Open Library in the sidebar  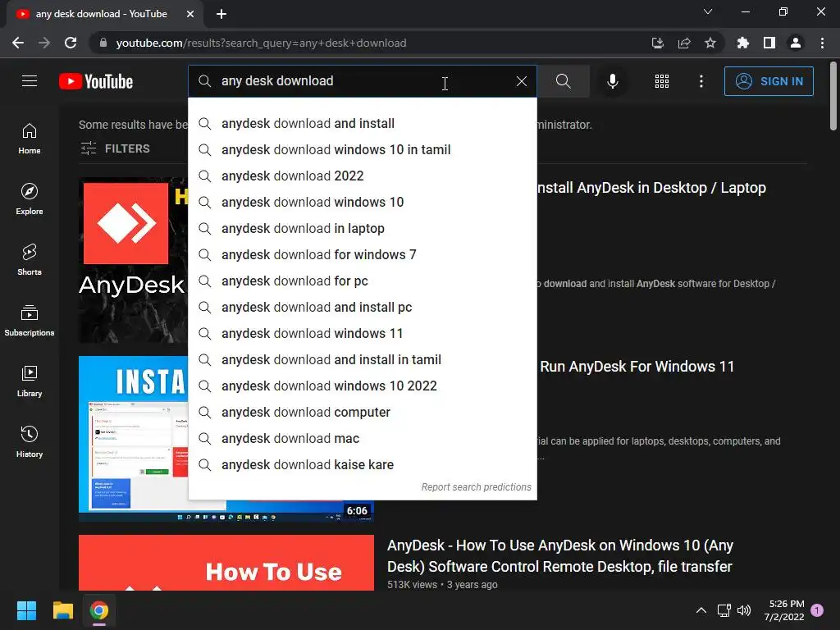click(x=30, y=381)
